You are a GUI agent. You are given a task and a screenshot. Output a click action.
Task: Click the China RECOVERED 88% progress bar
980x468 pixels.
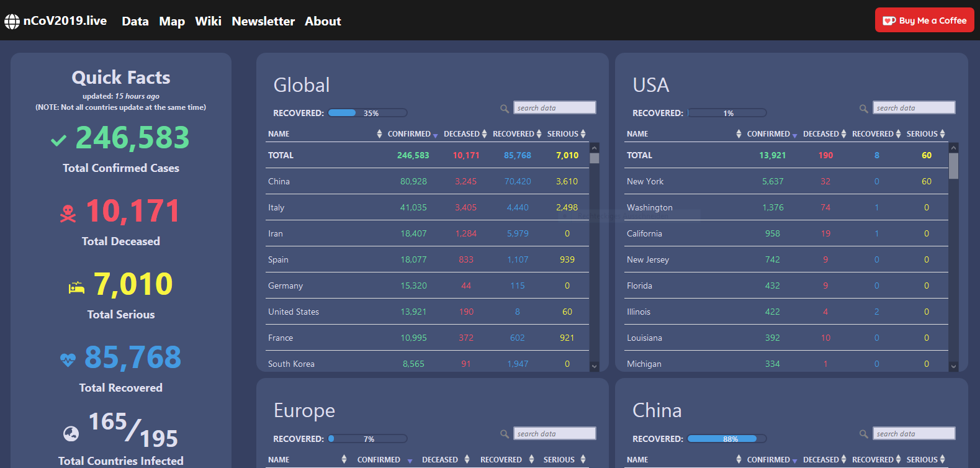[727, 439]
